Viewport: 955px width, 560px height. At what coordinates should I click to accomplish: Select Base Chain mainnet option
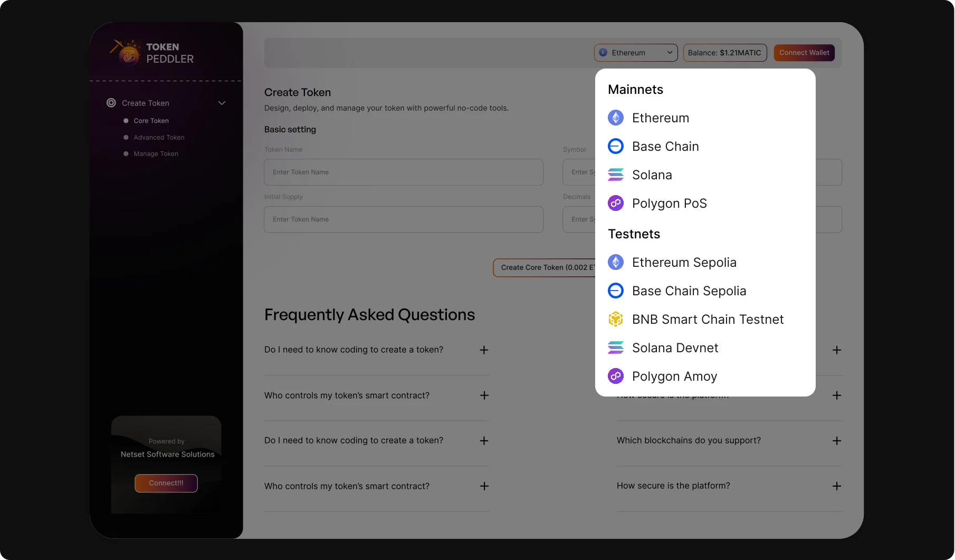point(705,146)
